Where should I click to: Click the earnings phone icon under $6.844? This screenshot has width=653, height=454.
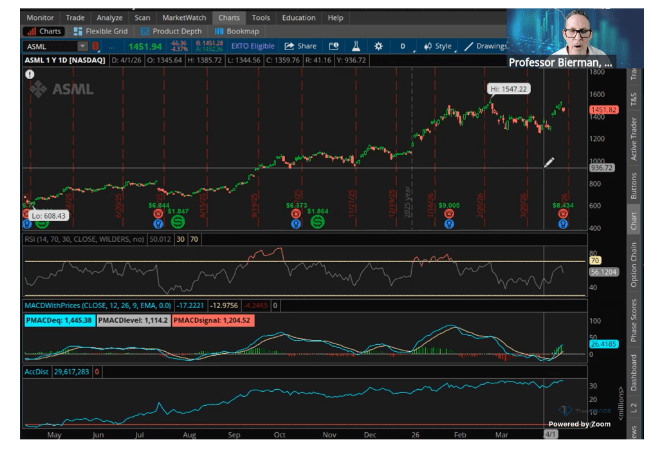[x=158, y=214]
